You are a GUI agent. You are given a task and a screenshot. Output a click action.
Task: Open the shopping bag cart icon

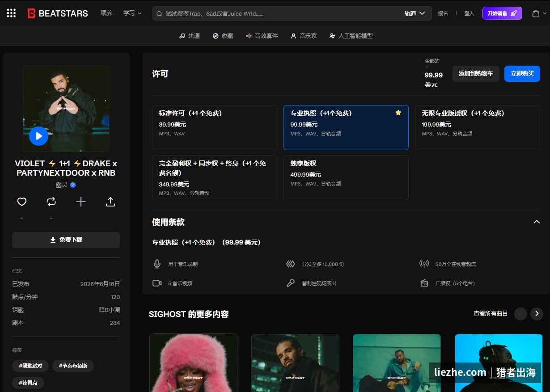coord(536,13)
